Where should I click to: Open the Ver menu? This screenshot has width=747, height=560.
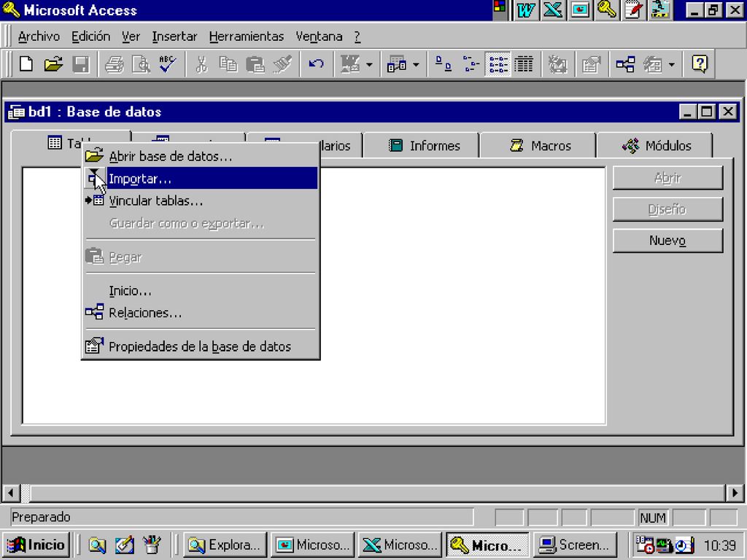131,36
